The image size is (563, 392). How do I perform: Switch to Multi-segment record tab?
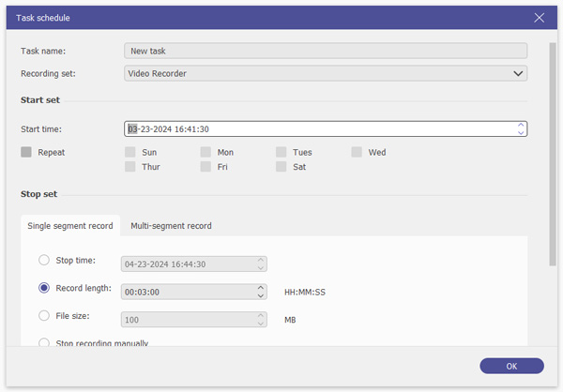coord(171,226)
